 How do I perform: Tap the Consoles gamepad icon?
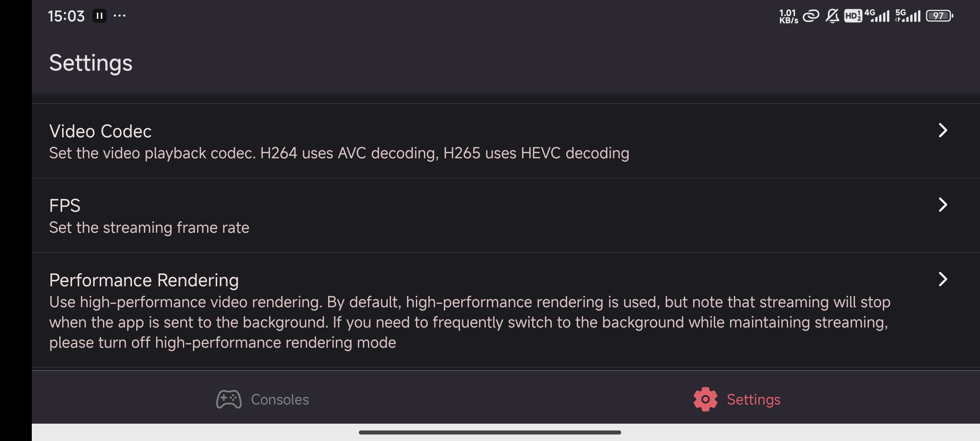[229, 399]
